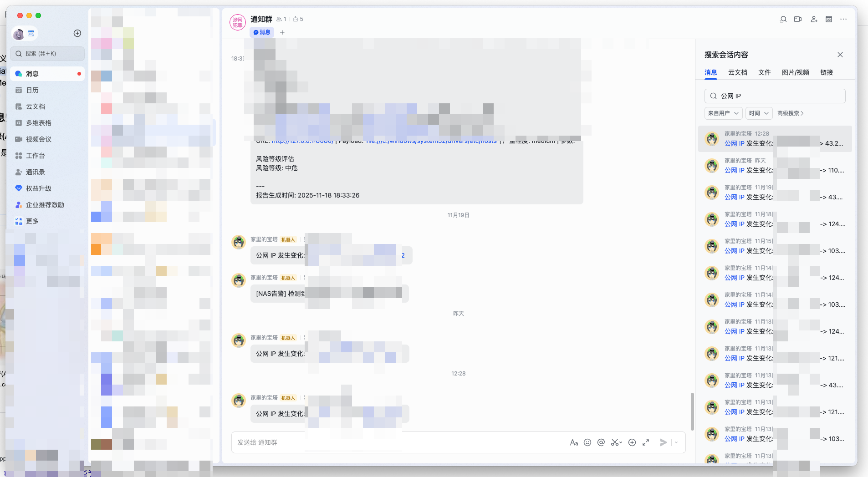
Task: Click the @ mention icon
Action: click(601, 442)
